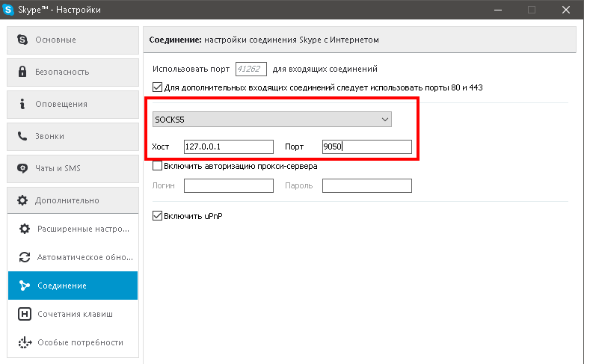Click the Skype icon beside Основные
This screenshot has width=590, height=364.
point(22,40)
